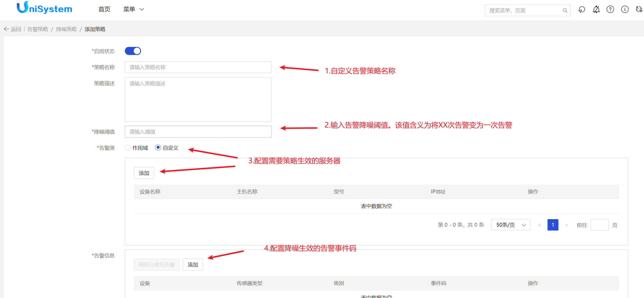Screen dimensions: 644x298
Task: Toggle the 启用状态 switch
Action: (x=133, y=51)
